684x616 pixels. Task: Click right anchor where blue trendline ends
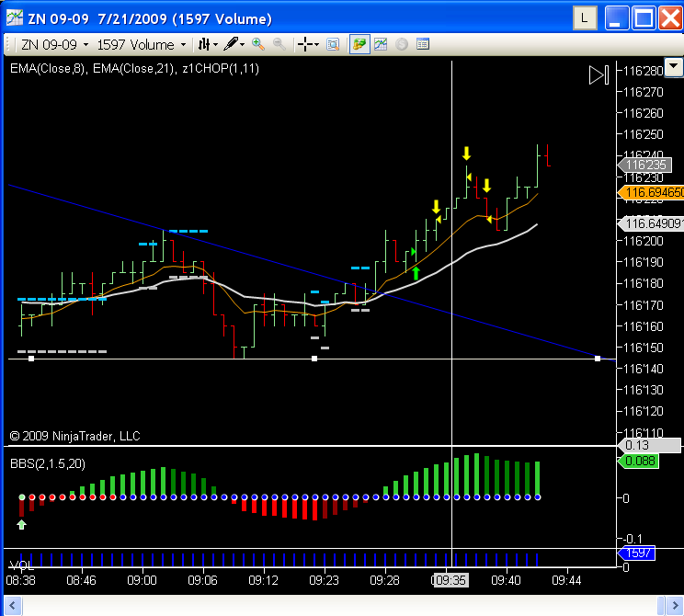point(598,359)
